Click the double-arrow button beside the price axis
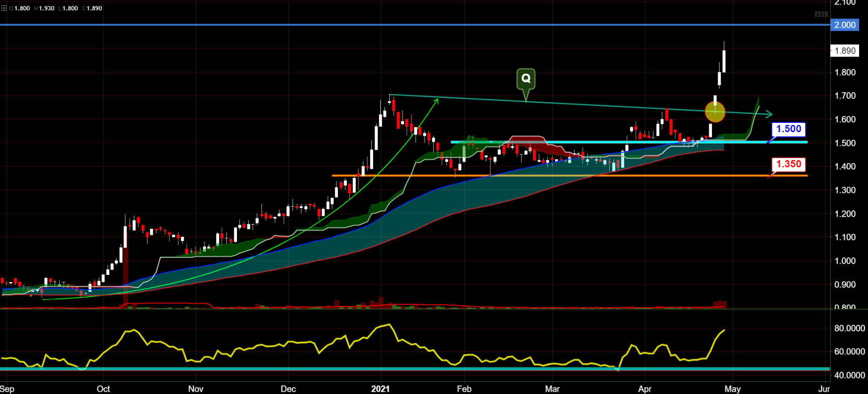The height and width of the screenshot is (394, 868). point(825,14)
